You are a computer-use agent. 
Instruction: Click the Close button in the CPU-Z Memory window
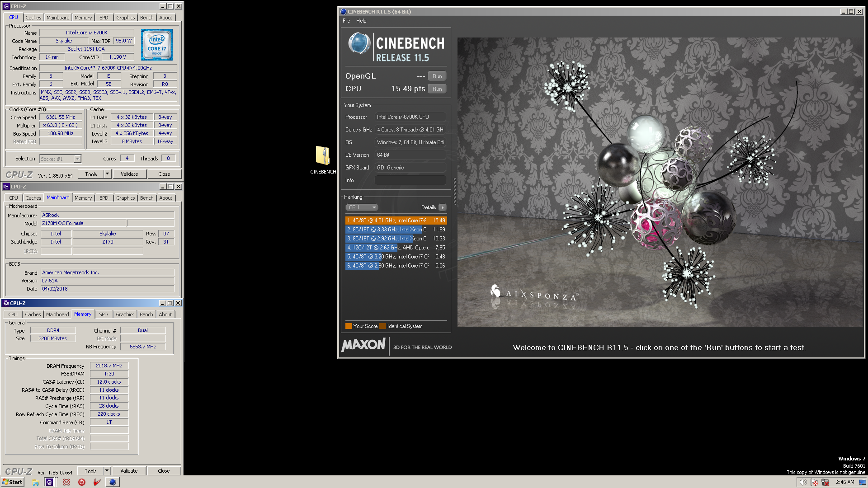pyautogui.click(x=164, y=471)
